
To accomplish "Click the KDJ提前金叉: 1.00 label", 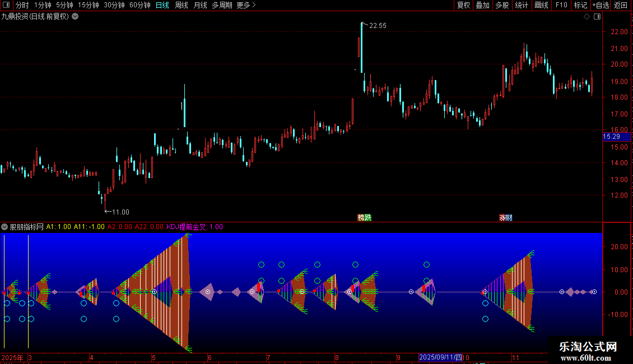I will [x=194, y=227].
